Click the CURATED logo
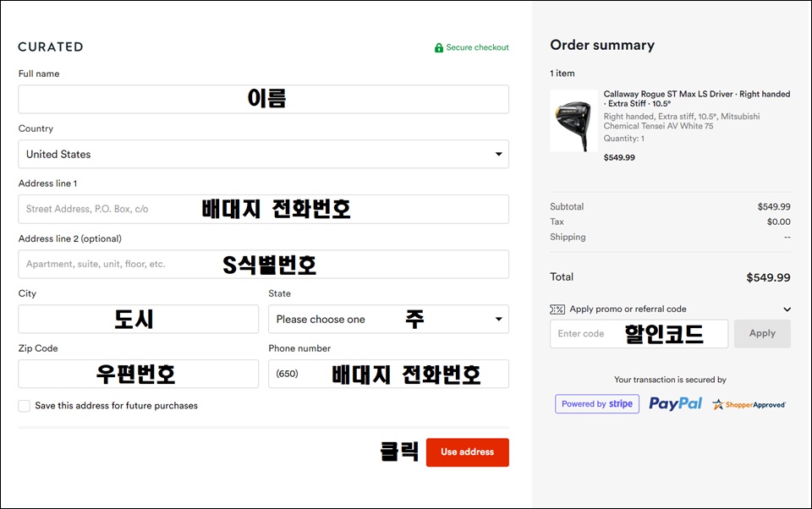Screen dimensions: 812x509 tap(50, 47)
